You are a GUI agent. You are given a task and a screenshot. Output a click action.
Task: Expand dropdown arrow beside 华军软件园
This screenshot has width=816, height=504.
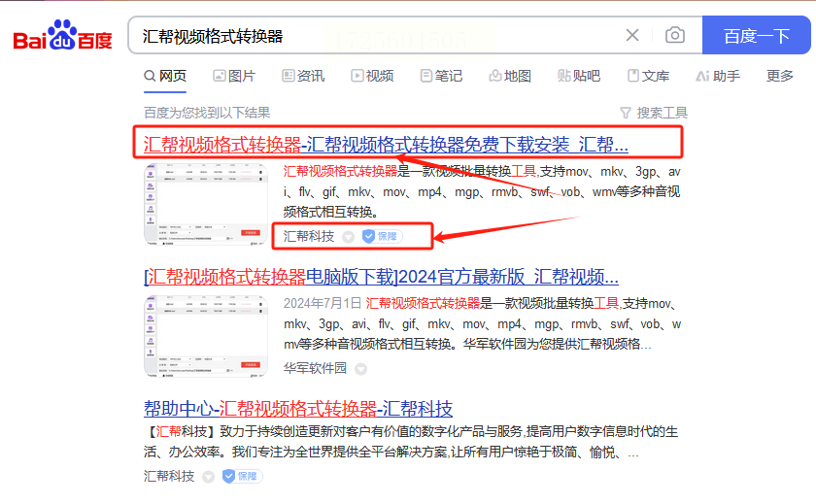[x=360, y=369]
